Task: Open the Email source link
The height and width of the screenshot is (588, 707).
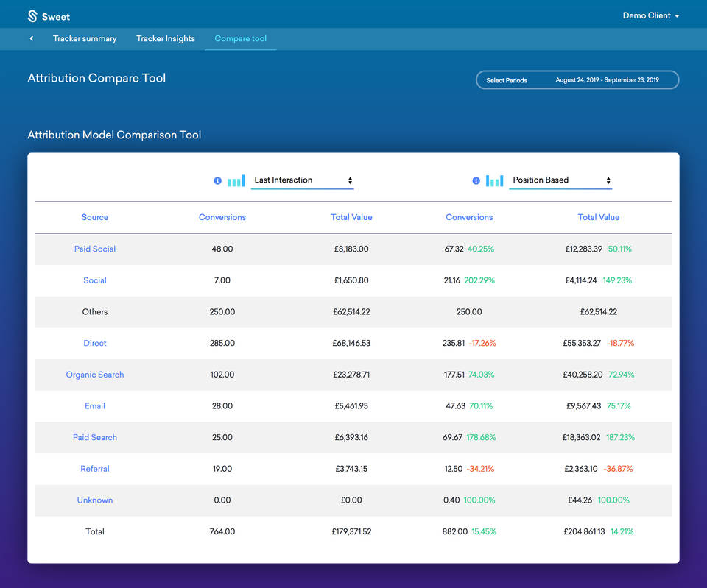Action: (95, 406)
